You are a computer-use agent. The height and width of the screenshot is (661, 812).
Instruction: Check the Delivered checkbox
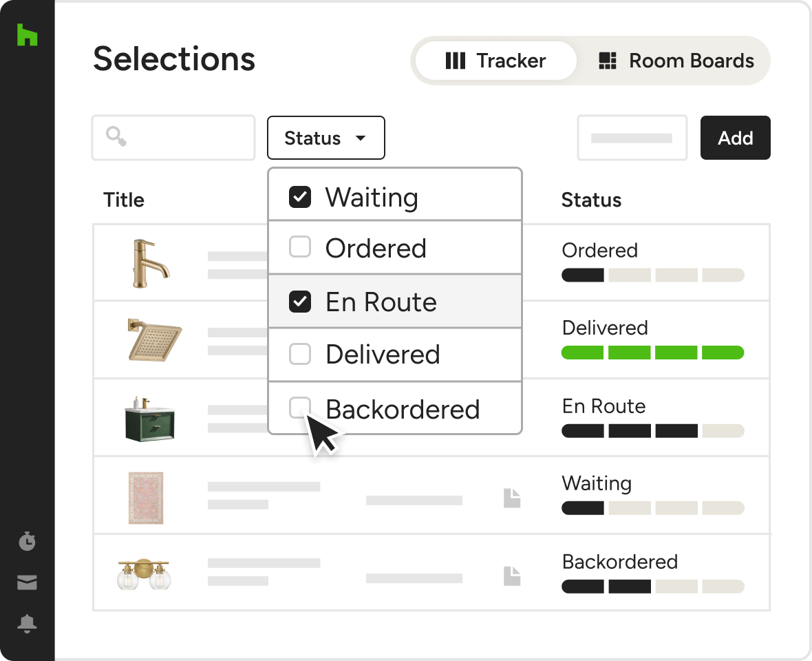300,354
